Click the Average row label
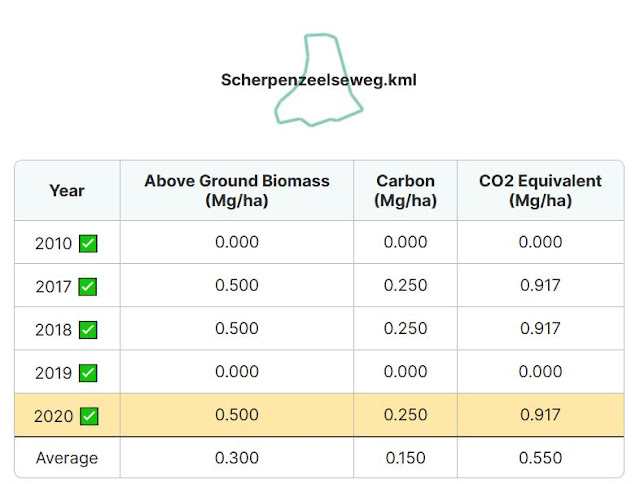The width and height of the screenshot is (640, 484). (67, 458)
